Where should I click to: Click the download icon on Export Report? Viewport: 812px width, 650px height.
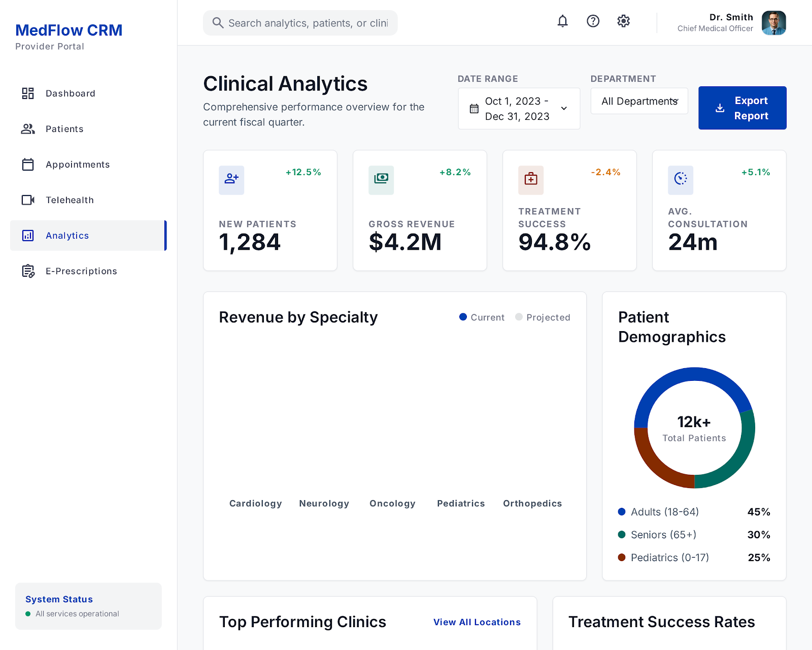[720, 108]
